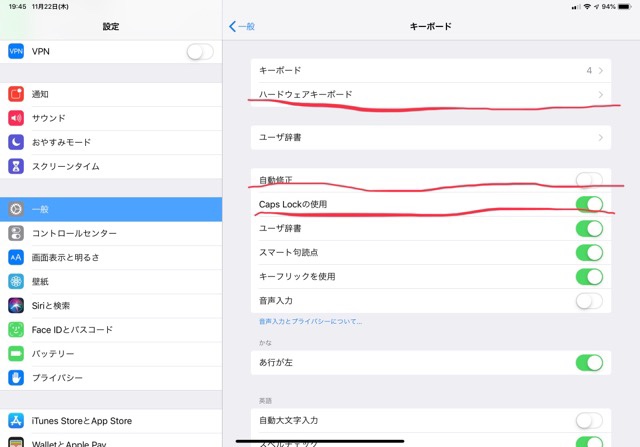640x447 pixels.
Task: Enable 自動大文字入力 auto-capitalization switch
Action: (589, 420)
